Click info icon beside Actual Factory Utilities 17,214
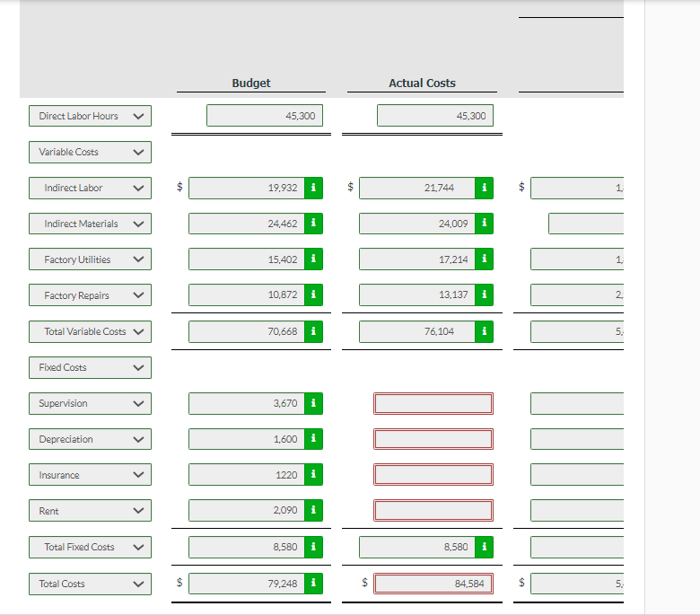Screen dimensions: 700x615 click(x=484, y=259)
